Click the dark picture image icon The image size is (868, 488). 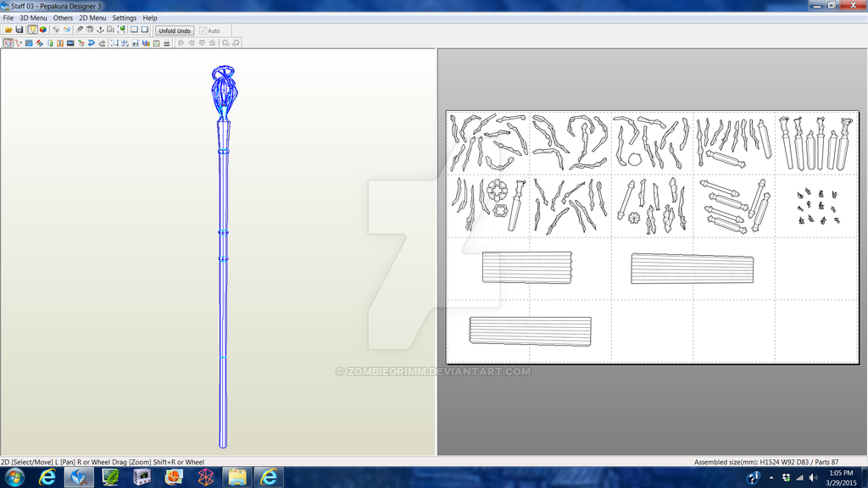(70, 43)
